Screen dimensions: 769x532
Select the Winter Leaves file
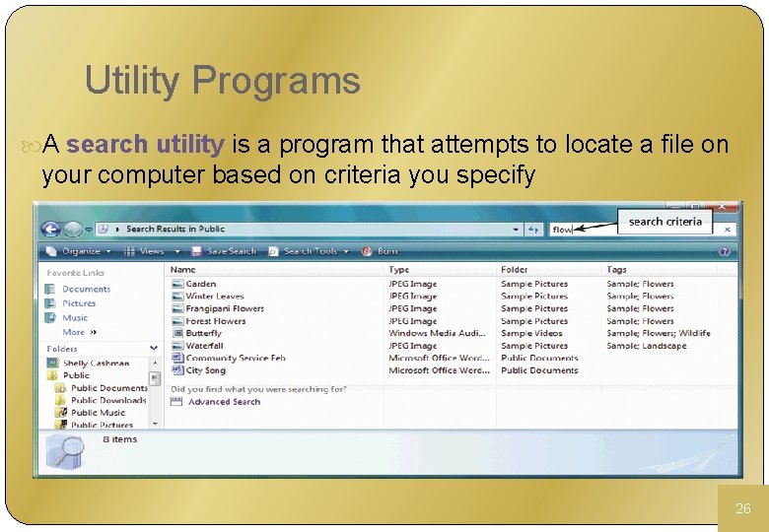pos(214,296)
